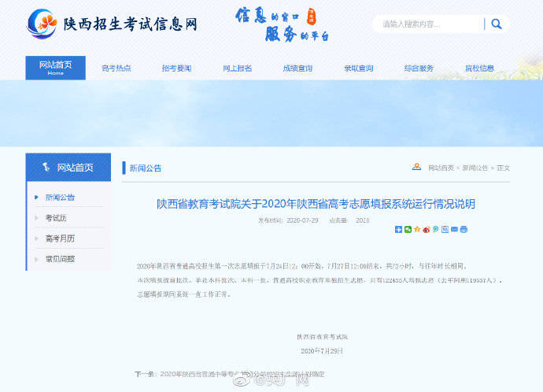This screenshot has height=392, width=543.
Task: Click sidebar header 网站首页
Action: tap(68, 167)
